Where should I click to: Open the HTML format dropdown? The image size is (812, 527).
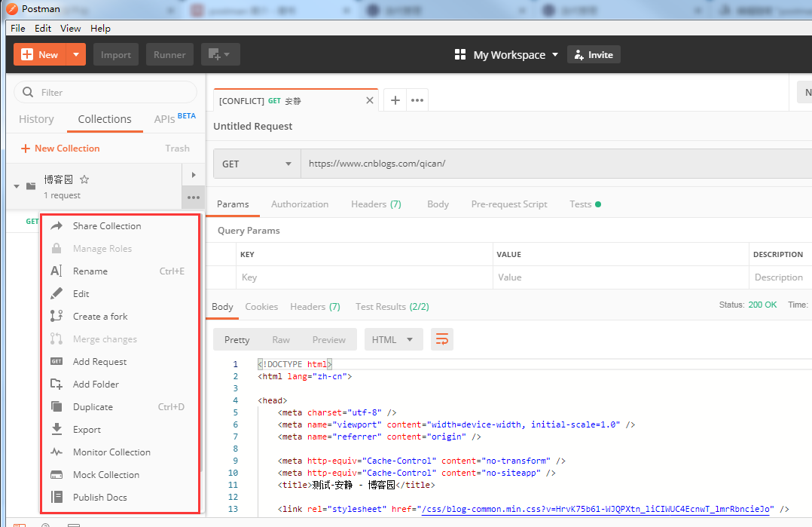tap(393, 340)
